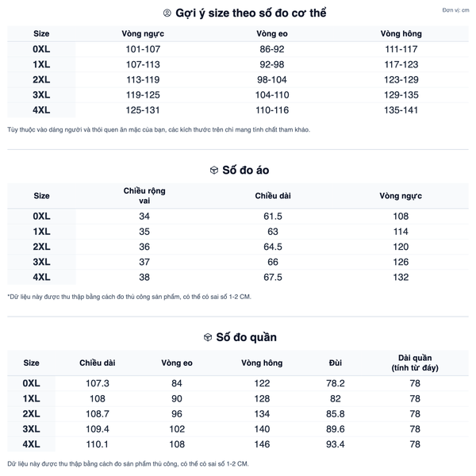
Task: Select the 135-141 hip measurement cell
Action: click(401, 110)
